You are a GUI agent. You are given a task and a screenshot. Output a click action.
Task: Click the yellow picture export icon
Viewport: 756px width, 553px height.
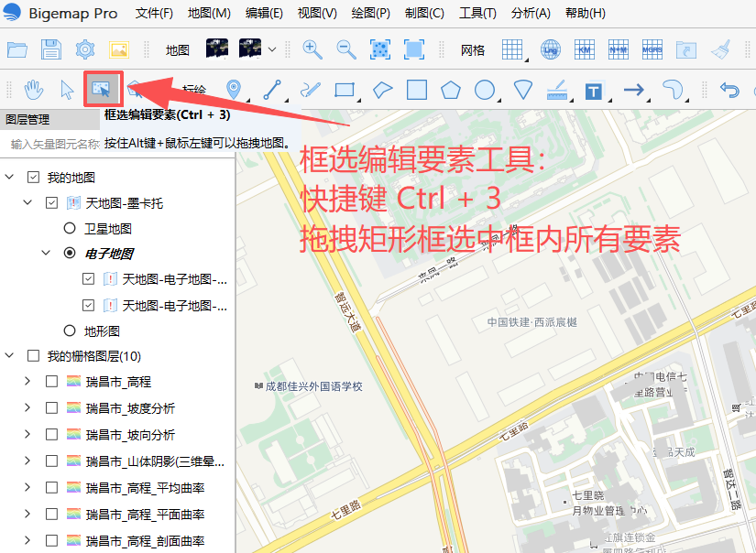click(x=118, y=49)
